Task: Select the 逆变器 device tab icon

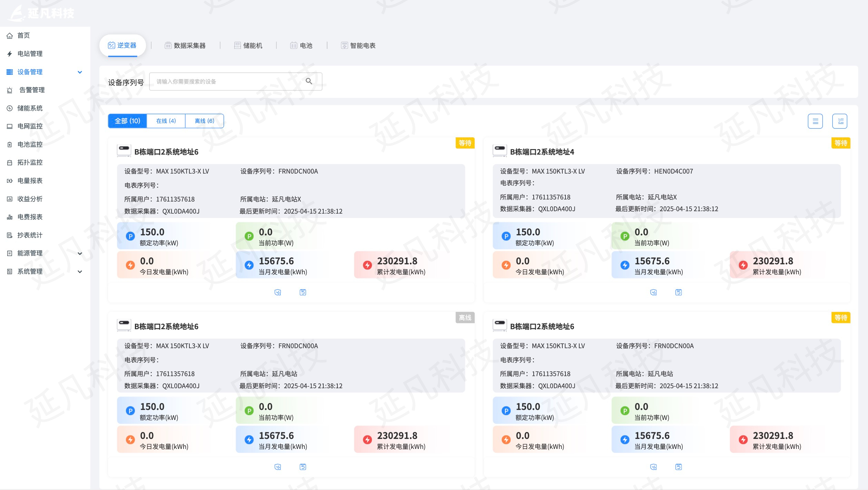Action: [111, 45]
